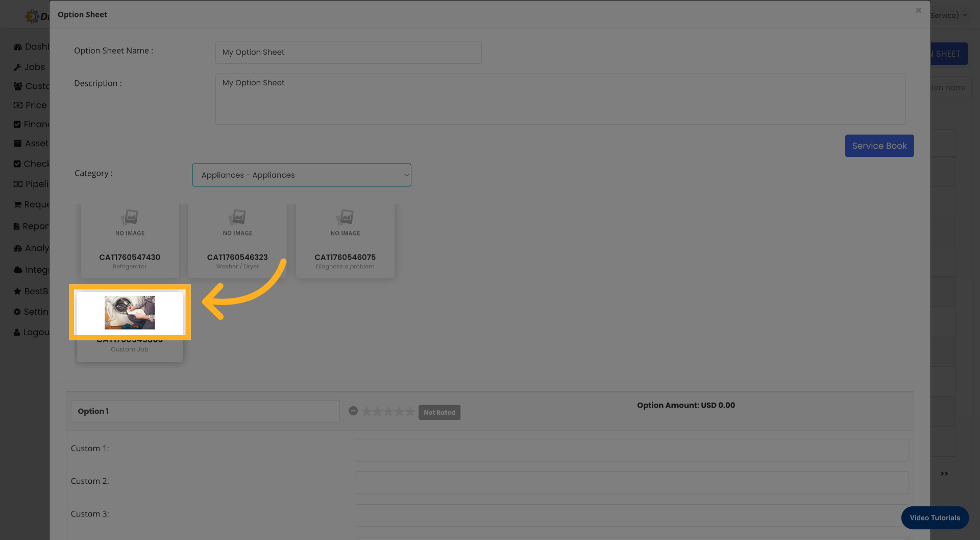This screenshot has height=540, width=980.
Task: Open Video Tutorials
Action: click(935, 518)
